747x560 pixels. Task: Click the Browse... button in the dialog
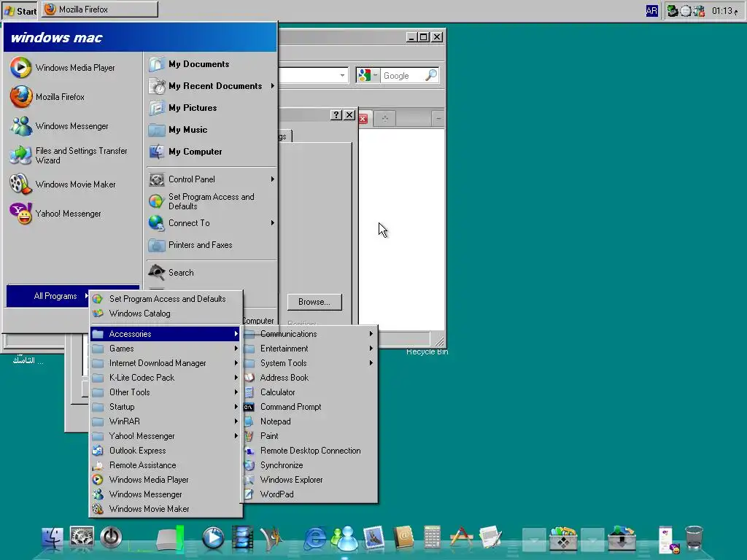[314, 302]
